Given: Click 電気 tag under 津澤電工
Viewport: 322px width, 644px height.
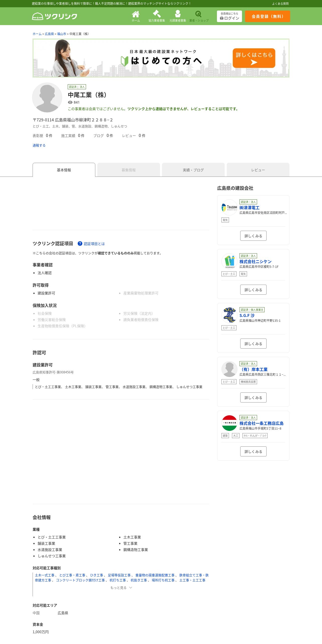Looking at the screenshot, I should pos(225,220).
